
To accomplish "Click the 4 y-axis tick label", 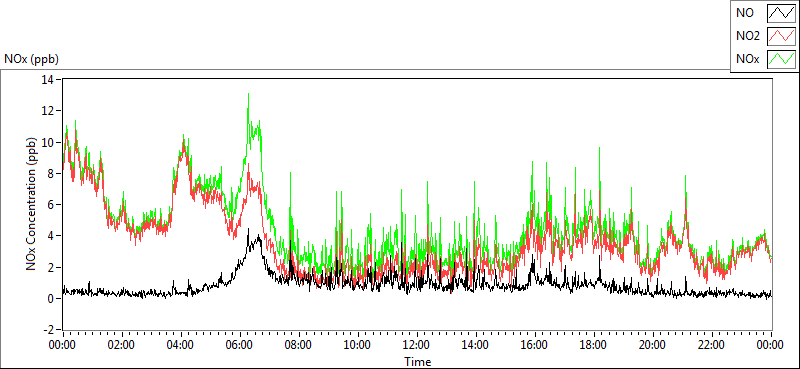I will (x=52, y=236).
